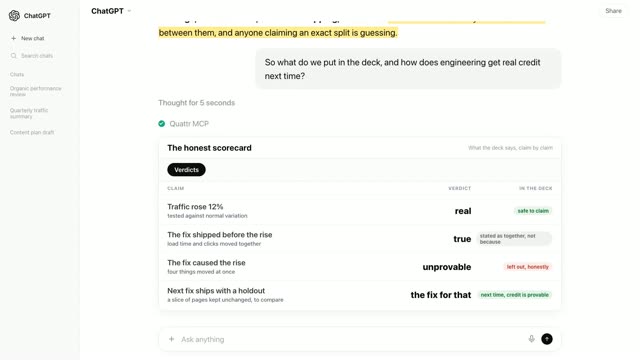Click the 'left out, honestly' red badge
The image size is (640, 360).
527,267
